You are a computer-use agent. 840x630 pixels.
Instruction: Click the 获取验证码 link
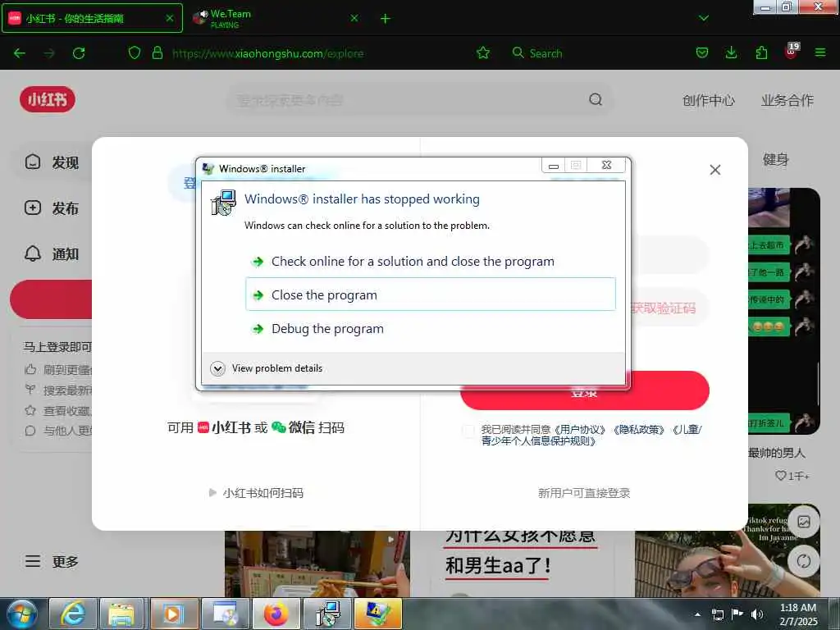pyautogui.click(x=663, y=308)
